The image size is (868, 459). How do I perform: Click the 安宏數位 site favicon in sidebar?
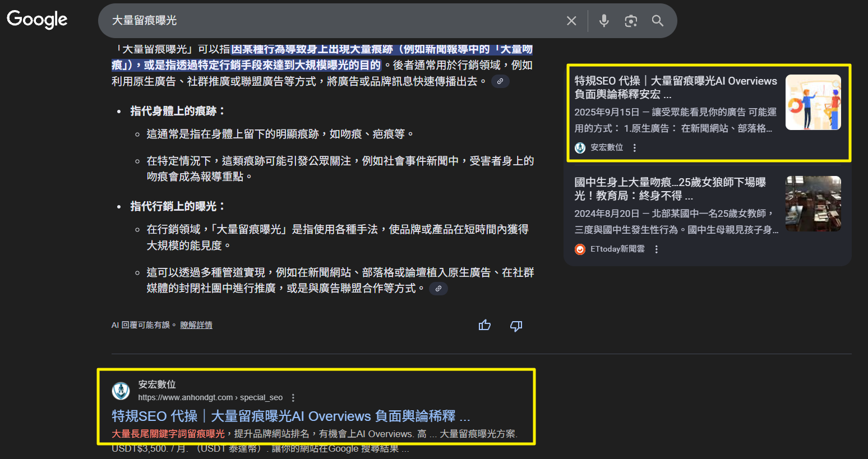point(579,147)
